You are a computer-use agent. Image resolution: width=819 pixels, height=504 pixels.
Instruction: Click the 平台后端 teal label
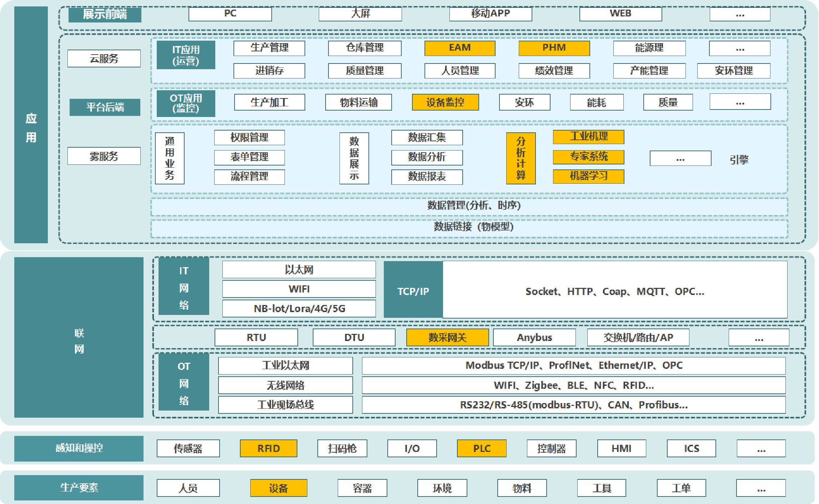(105, 107)
